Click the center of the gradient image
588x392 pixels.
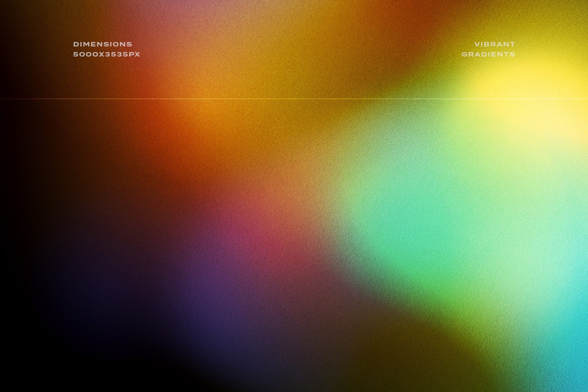pos(294,196)
